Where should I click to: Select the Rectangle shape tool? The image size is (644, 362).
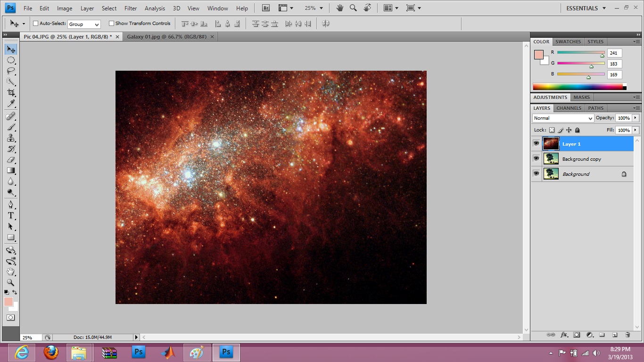click(11, 238)
